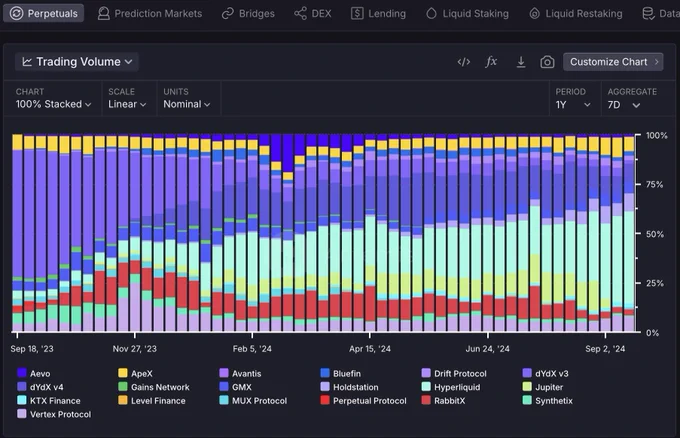The image size is (680, 438).
Task: Click the 50% y-axis label
Action: [x=655, y=234]
